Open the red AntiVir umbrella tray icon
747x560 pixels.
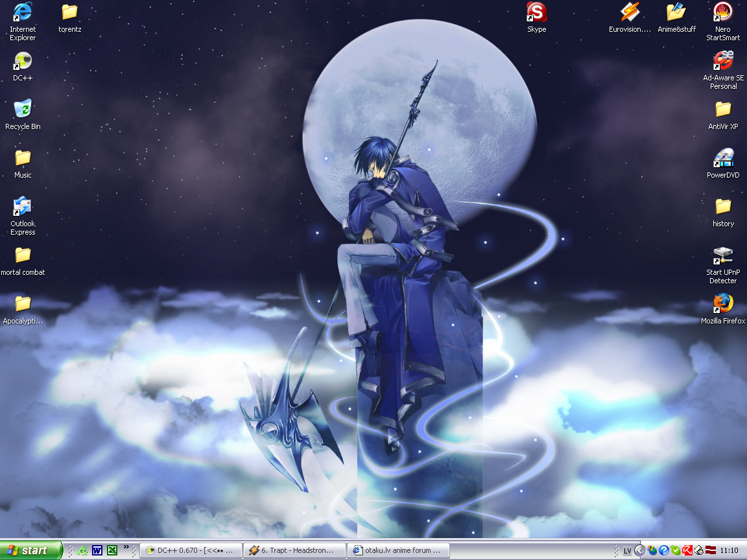pos(687,550)
